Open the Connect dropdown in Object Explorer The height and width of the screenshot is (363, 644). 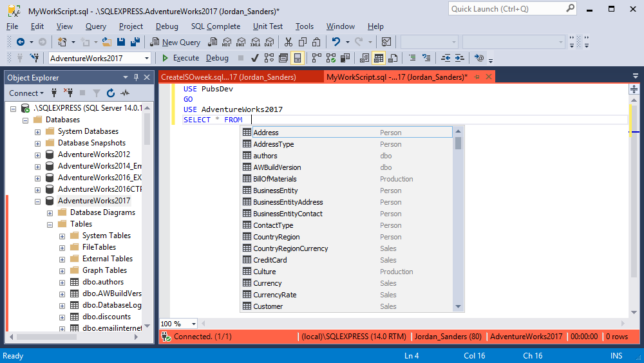(x=26, y=93)
